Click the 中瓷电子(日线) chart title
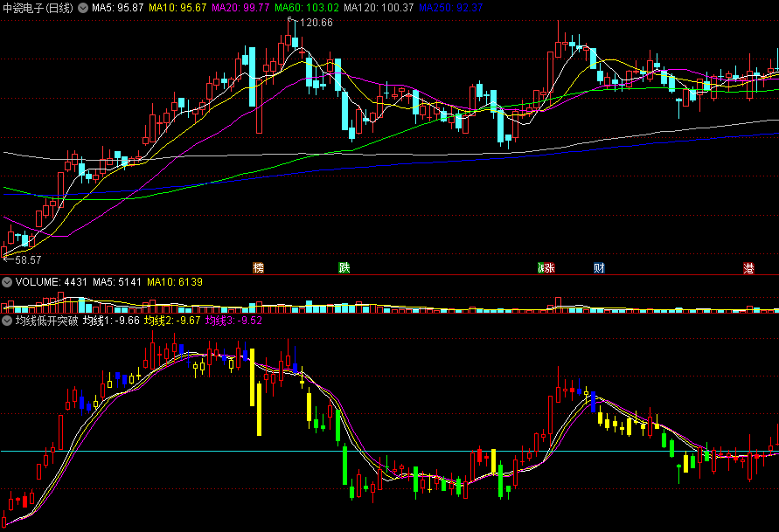Image resolution: width=779 pixels, height=532 pixels. point(38,8)
